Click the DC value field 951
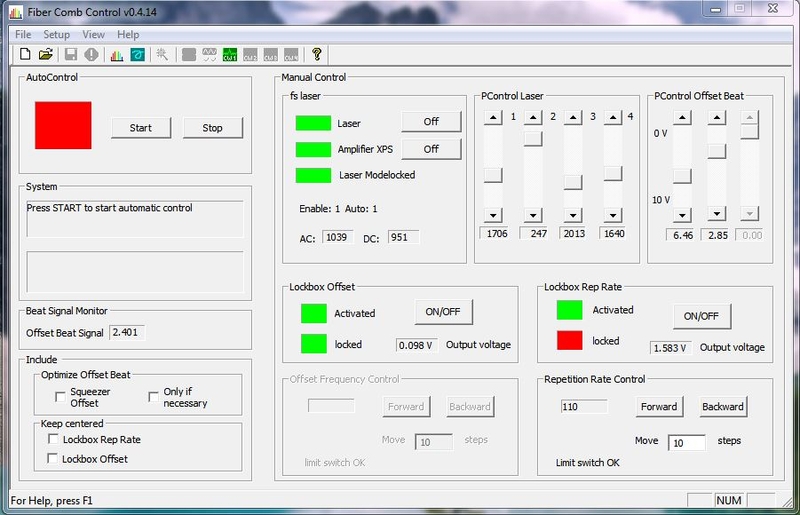Screen dimensions: 800x515 [403, 237]
